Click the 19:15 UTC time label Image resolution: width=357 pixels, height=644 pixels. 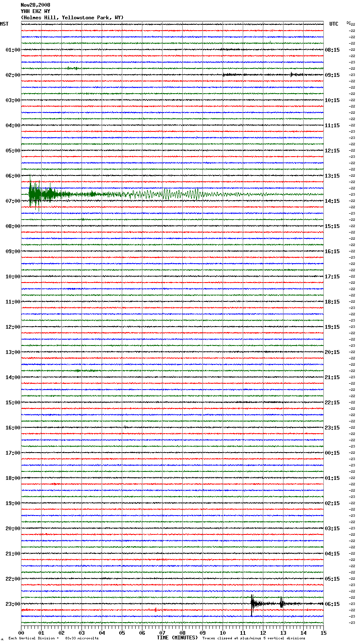[x=332, y=327]
